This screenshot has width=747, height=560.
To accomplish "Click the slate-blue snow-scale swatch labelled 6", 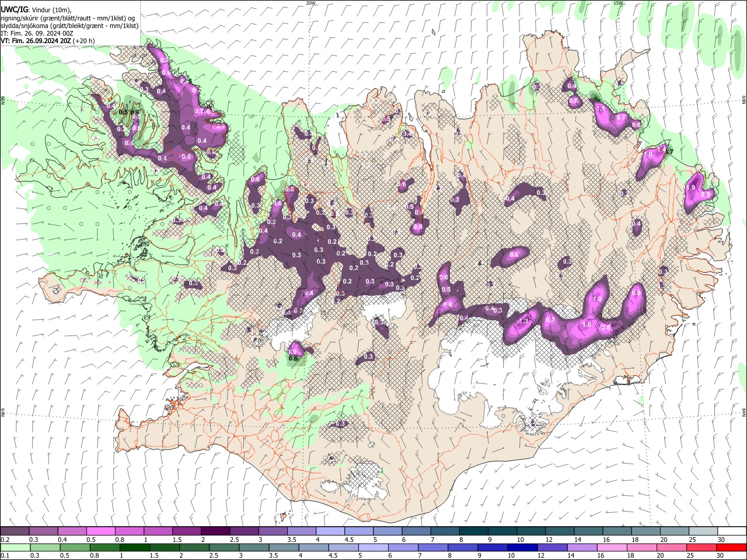I will coord(416,531).
